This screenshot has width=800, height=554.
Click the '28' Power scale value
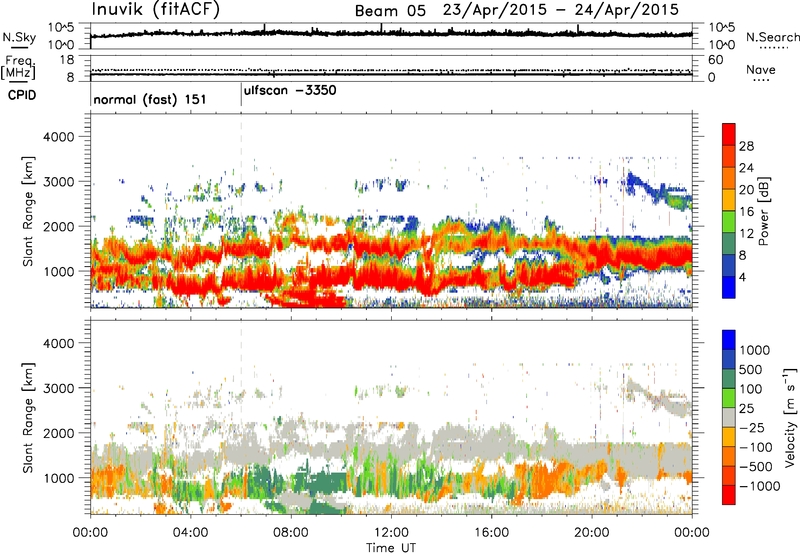pyautogui.click(x=746, y=146)
